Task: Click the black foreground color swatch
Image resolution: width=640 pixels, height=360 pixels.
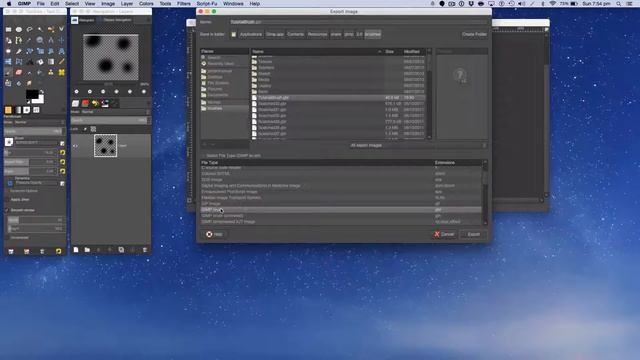Action: (31, 94)
